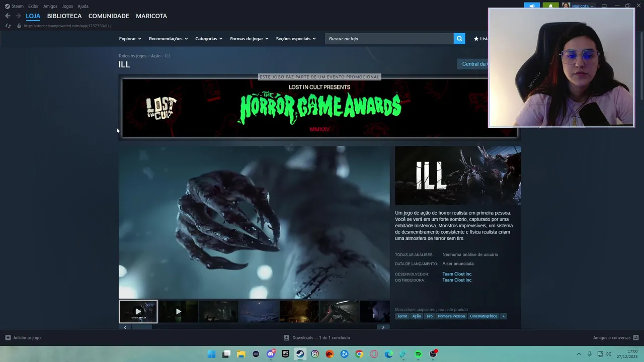Open the Amigos menu
The width and height of the screenshot is (644, 362).
[x=50, y=6]
